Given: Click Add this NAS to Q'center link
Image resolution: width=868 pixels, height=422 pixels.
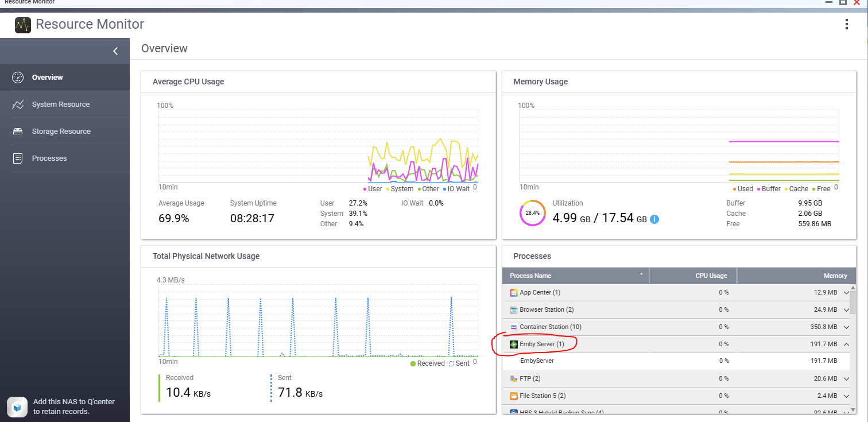Looking at the screenshot, I should point(74,406).
